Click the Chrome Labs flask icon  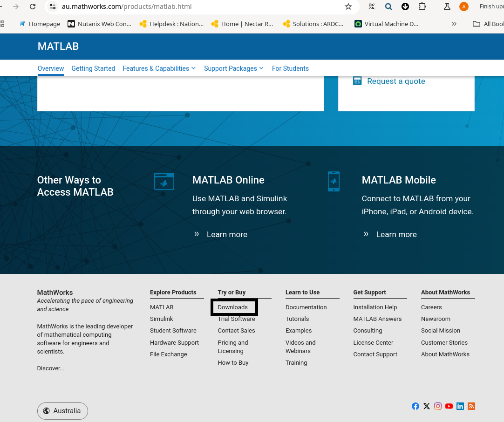coord(447,7)
